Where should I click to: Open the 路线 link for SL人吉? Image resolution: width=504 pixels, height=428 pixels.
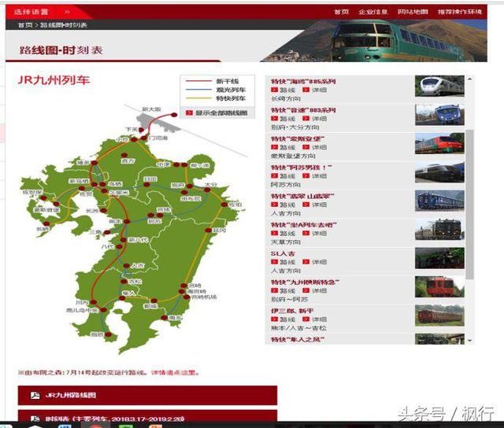click(283, 262)
